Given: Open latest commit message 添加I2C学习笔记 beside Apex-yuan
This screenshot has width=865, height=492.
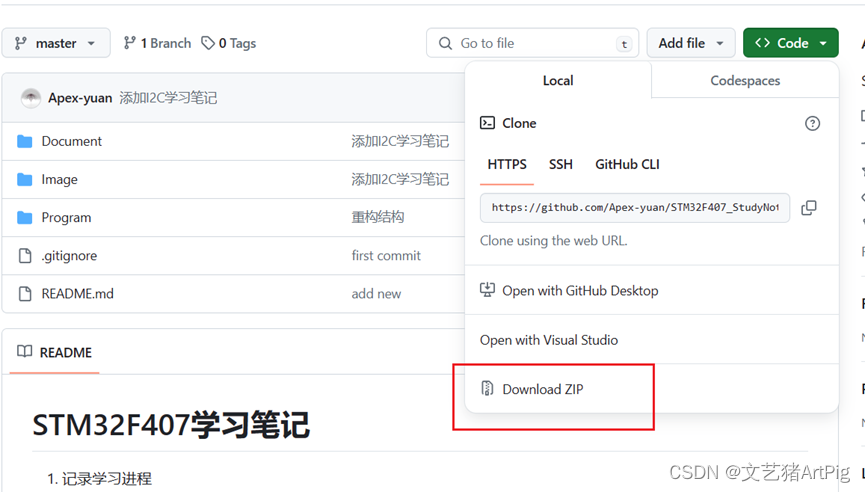Looking at the screenshot, I should [168, 98].
